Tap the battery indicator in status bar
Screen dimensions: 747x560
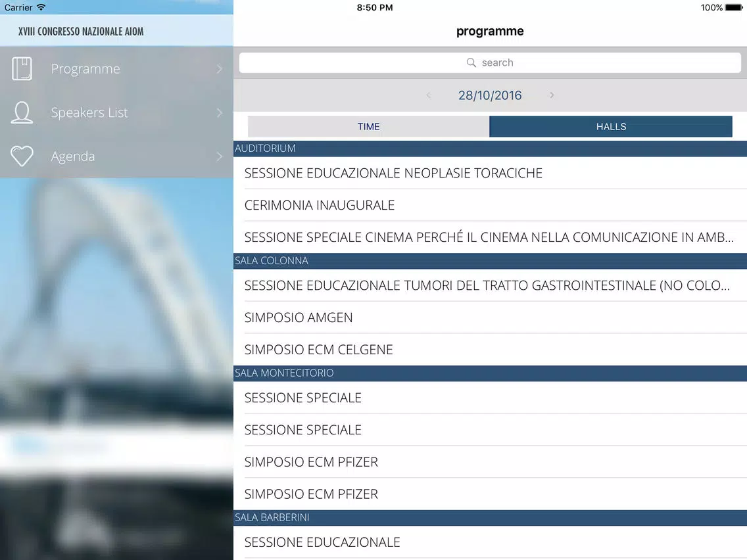734,8
